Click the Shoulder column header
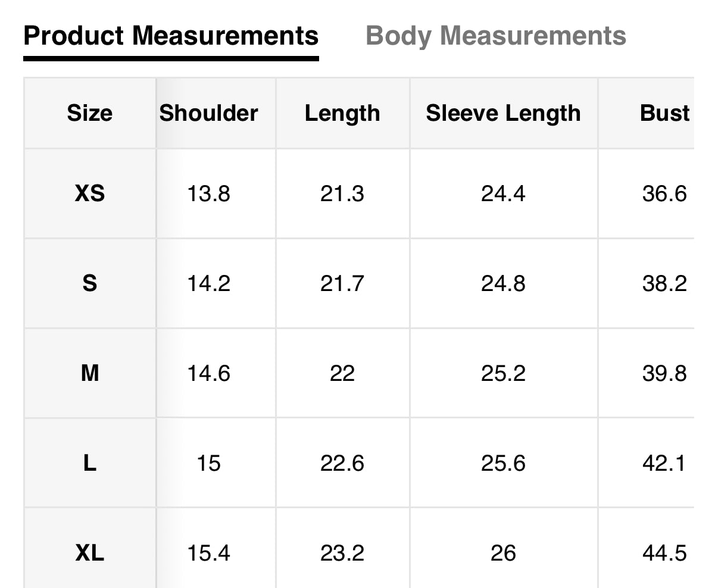 [209, 113]
